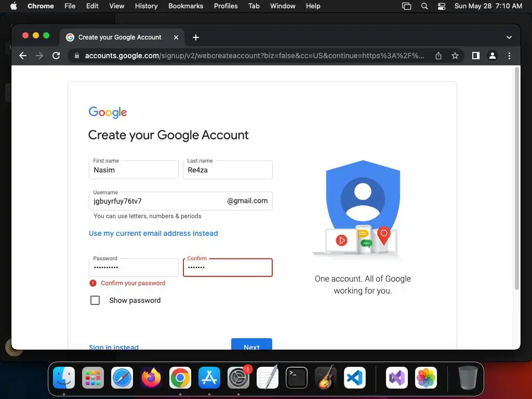Bookmark this page with the star icon
Image resolution: width=532 pixels, height=399 pixels.
(x=455, y=56)
